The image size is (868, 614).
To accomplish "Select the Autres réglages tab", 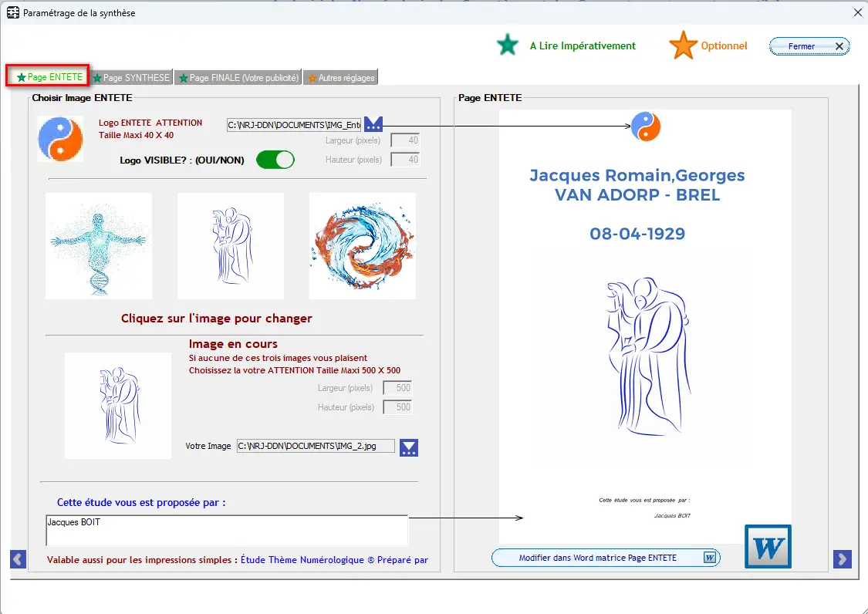I will pyautogui.click(x=340, y=78).
